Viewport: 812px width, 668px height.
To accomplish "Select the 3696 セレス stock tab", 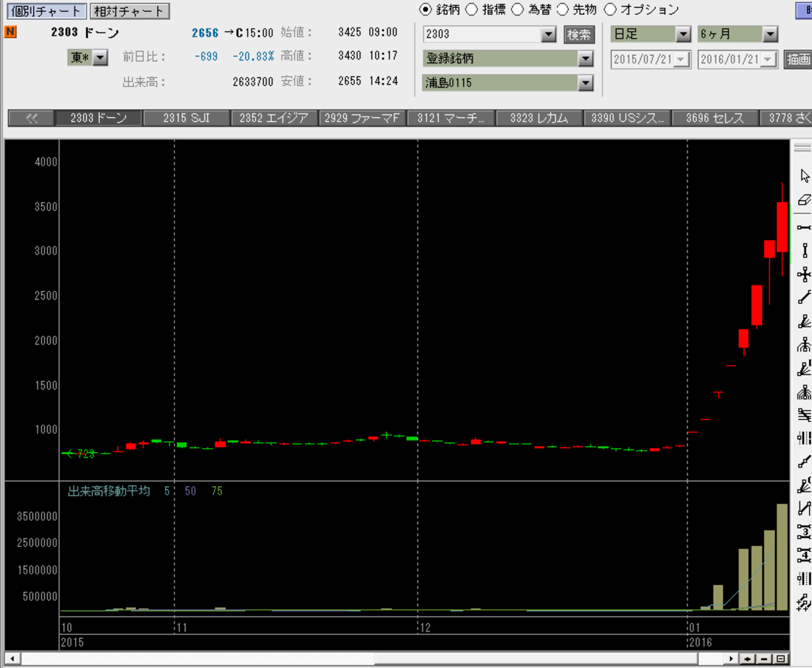I will point(715,118).
